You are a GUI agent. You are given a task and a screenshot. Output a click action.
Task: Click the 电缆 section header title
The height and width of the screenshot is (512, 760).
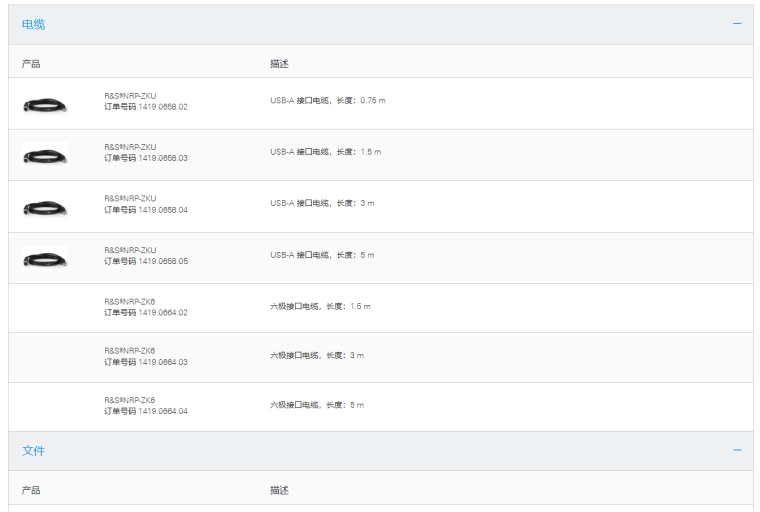[34, 24]
